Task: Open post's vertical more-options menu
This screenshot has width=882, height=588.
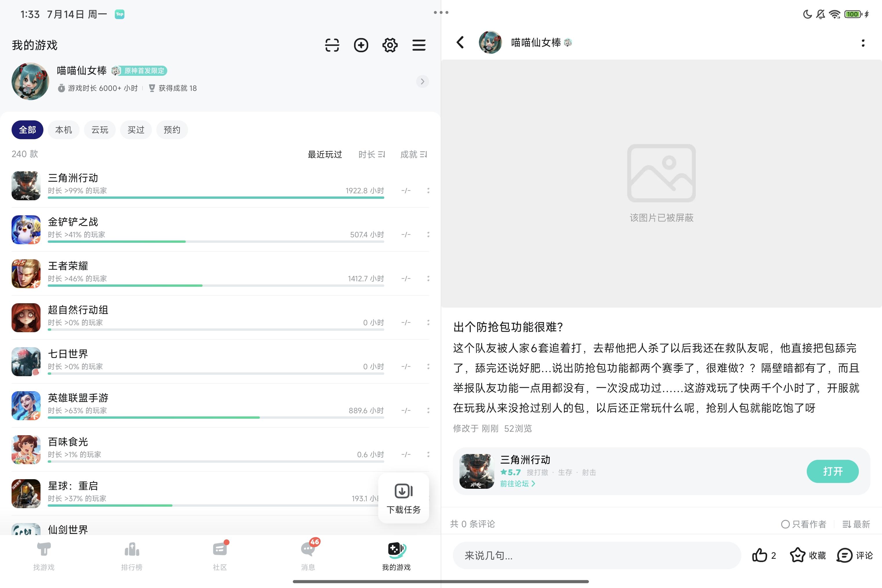Action: coord(863,43)
